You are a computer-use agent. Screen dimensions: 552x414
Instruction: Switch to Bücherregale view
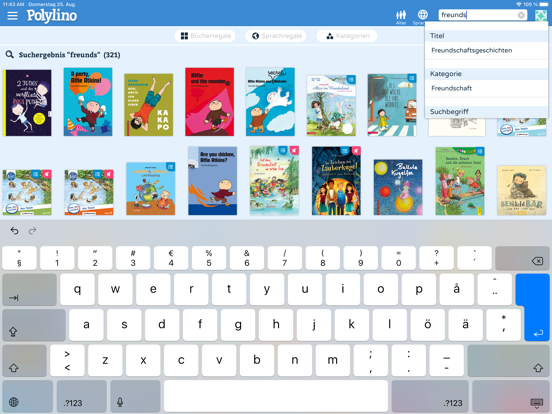pyautogui.click(x=205, y=36)
